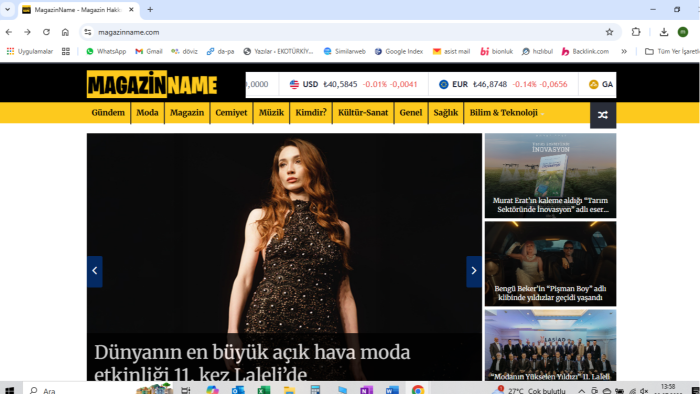
Task: Go to the browser home page
Action: point(65,32)
